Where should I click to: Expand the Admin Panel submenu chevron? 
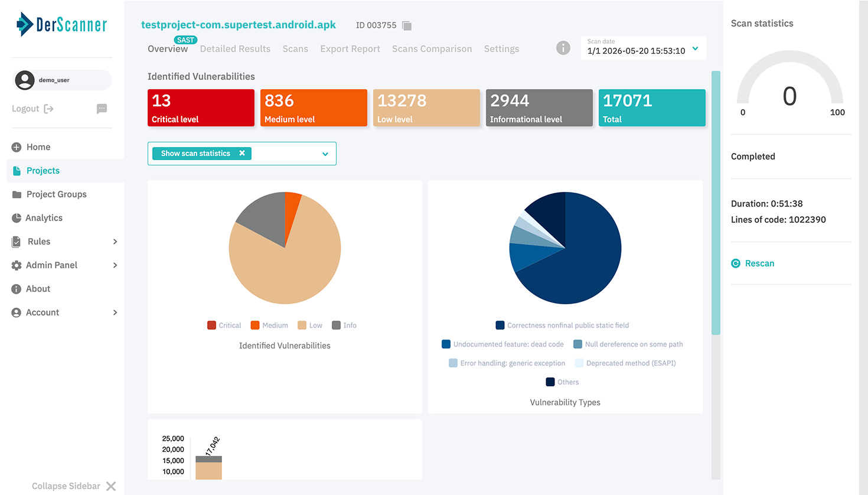click(x=115, y=265)
